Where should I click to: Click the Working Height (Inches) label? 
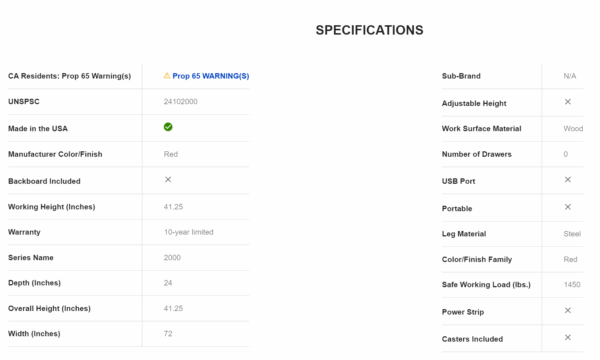(52, 207)
